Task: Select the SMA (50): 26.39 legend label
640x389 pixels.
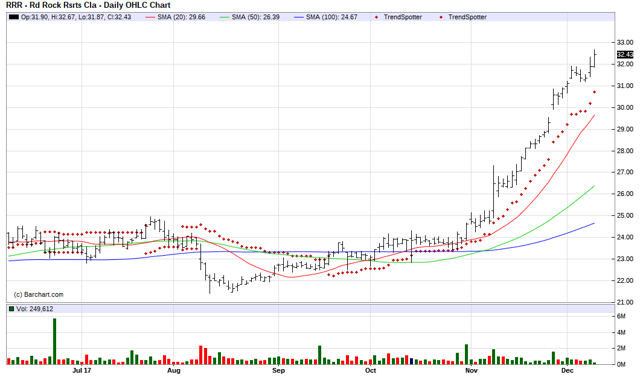Action: coord(256,17)
